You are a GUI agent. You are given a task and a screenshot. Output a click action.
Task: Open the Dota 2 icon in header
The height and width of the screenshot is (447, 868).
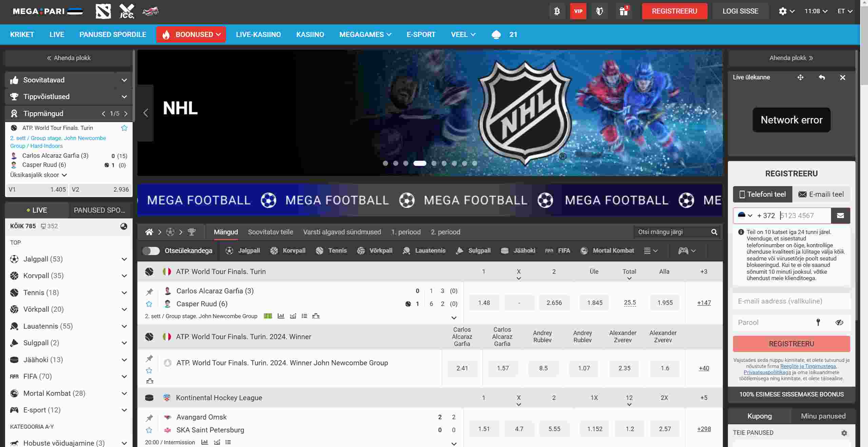tap(103, 11)
